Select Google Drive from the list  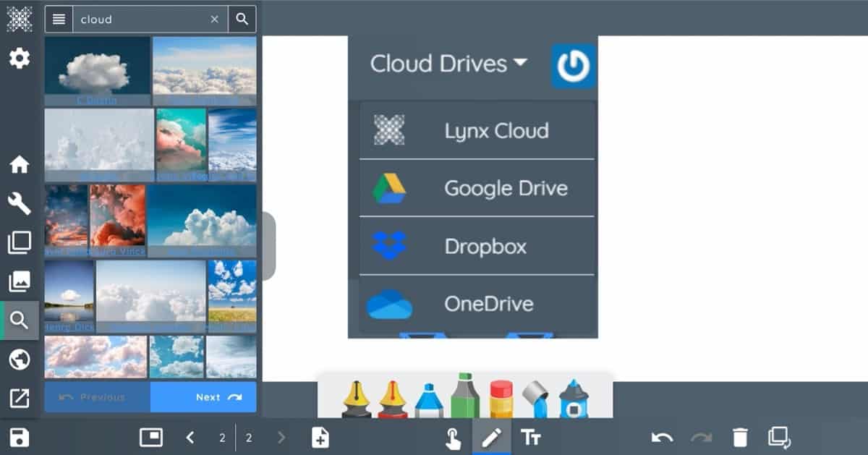[477, 188]
